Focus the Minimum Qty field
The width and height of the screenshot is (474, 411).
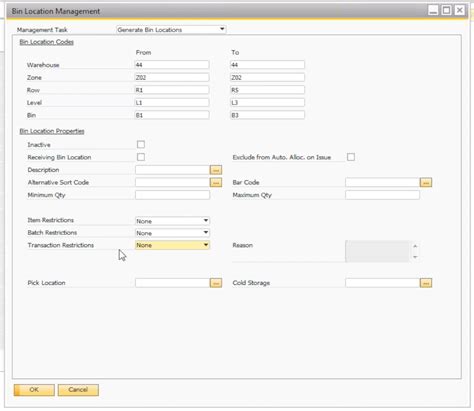[172, 195]
